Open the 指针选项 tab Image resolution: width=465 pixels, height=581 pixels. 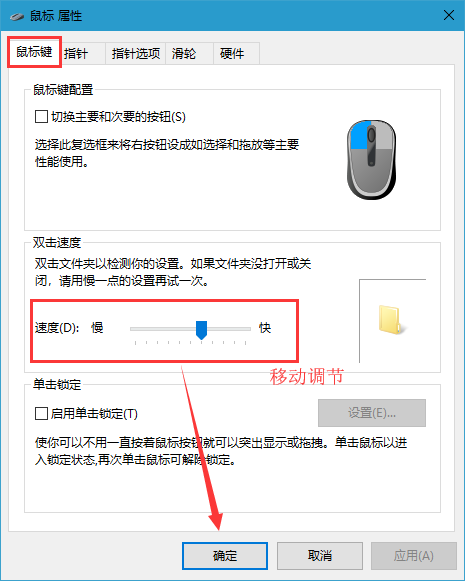[136, 54]
